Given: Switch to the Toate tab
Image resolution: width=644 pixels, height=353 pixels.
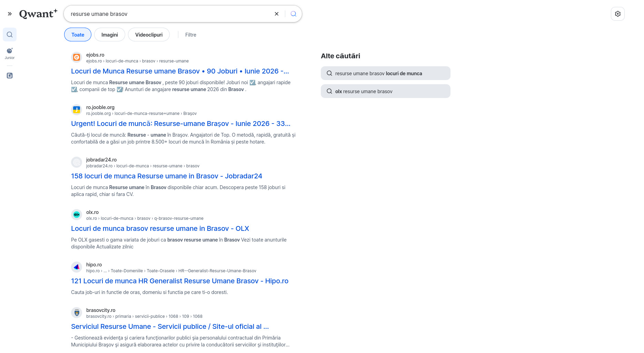Looking at the screenshot, I should (78, 35).
